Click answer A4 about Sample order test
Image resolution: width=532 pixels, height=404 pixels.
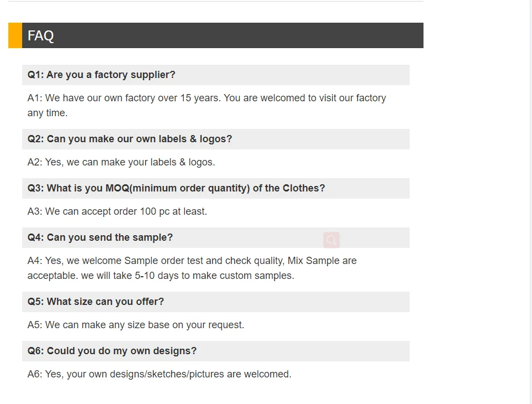[192, 261]
